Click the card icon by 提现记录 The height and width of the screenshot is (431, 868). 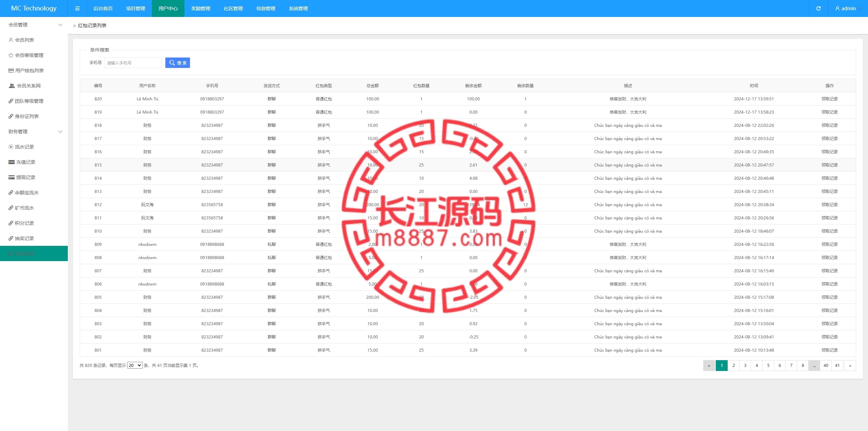point(12,177)
